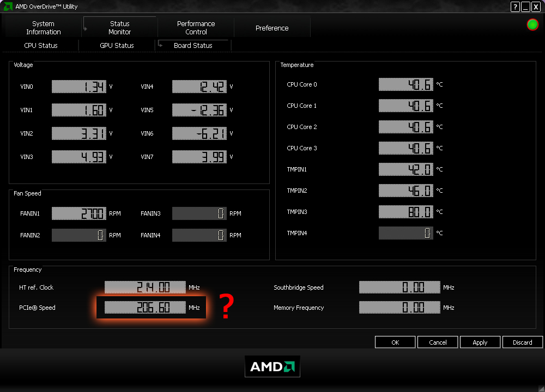545x392 pixels.
Task: Click the "TMPIN3" label
Action: point(297,212)
